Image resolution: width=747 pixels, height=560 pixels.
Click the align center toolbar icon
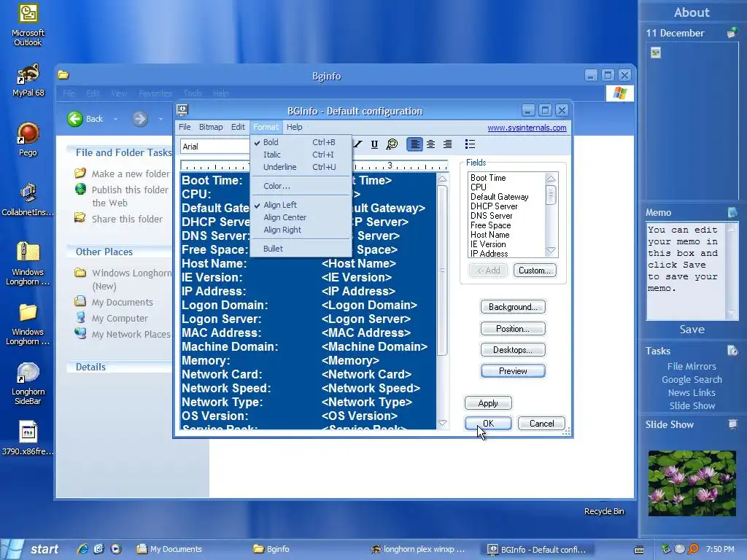[x=430, y=144]
